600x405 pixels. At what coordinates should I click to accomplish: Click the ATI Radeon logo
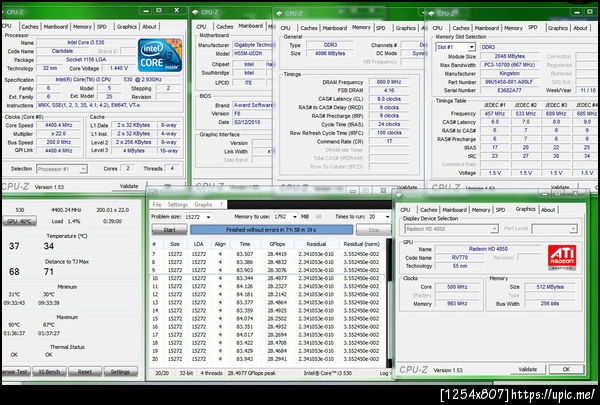click(x=562, y=257)
